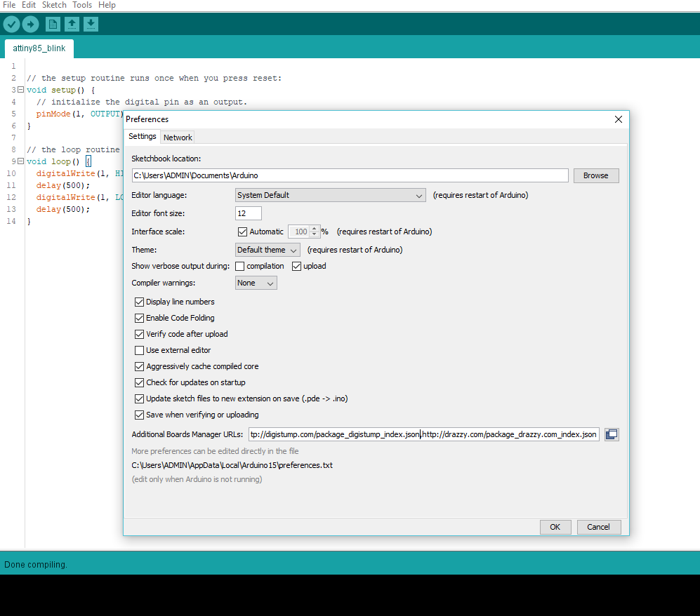Screen dimensions: 700x616
Task: Select the attiny85_blink sketch tab
Action: (39, 48)
